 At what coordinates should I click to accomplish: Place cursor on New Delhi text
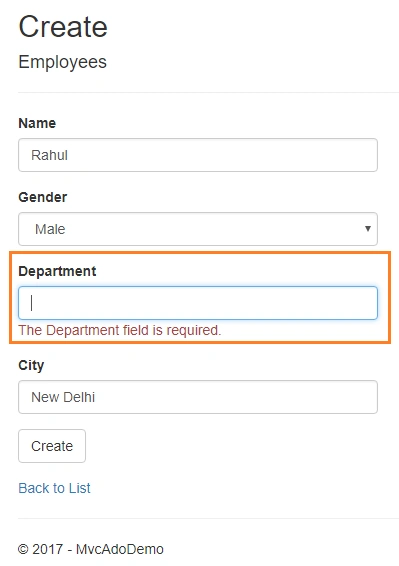(x=63, y=397)
